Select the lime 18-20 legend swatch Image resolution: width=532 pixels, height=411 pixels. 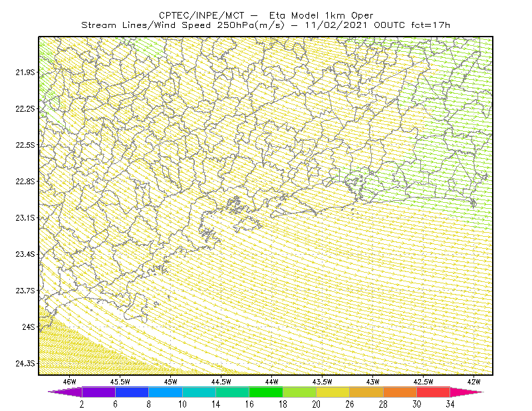pos(300,392)
